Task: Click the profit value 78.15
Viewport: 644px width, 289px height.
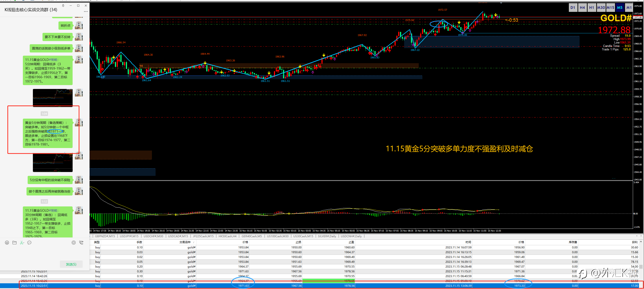Action: (634, 262)
